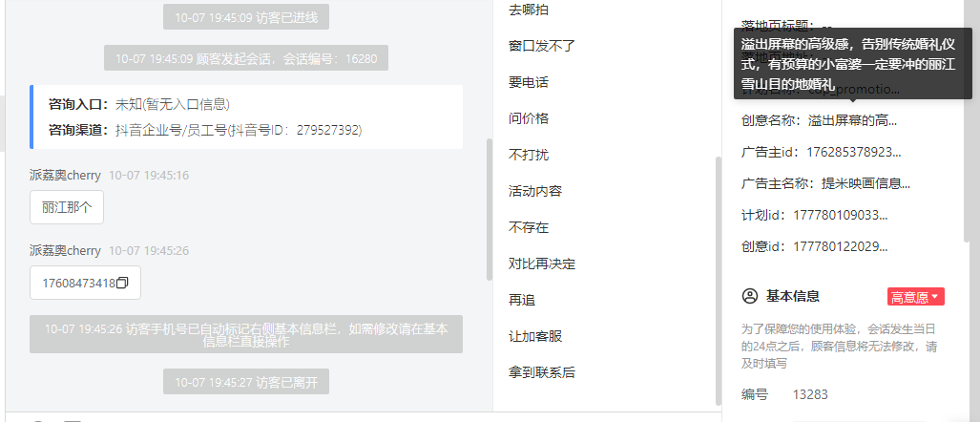This screenshot has width=980, height=422.
Task: Click the 计划id value text
Action: [841, 215]
